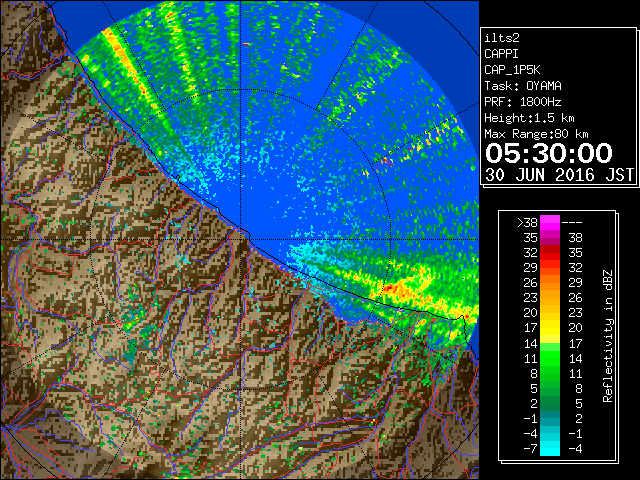Click the '-7' legend label
The width and height of the screenshot is (640, 480).
click(x=531, y=449)
